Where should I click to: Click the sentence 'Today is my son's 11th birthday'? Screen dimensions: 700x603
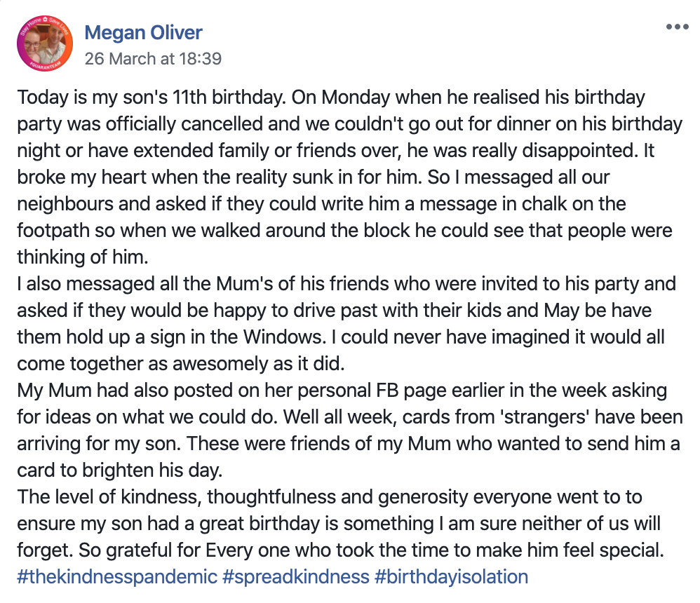152,97
